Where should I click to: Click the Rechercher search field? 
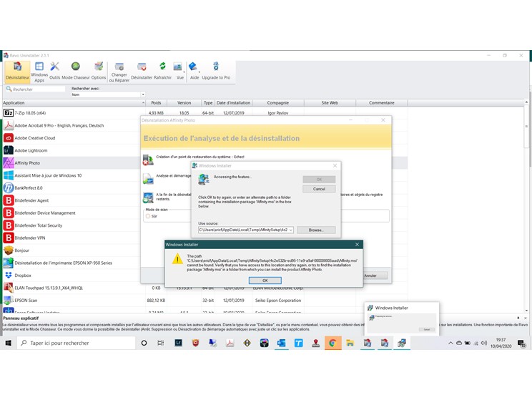coord(37,89)
